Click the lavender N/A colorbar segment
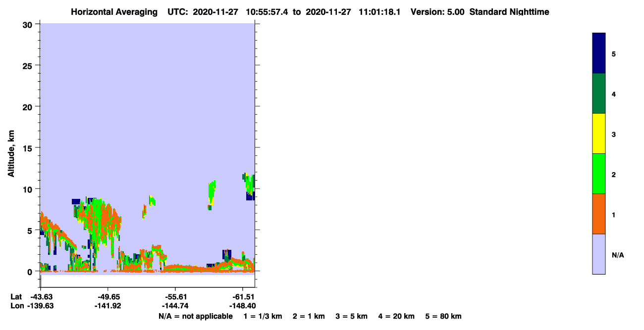644x330 pixels. [x=599, y=254]
